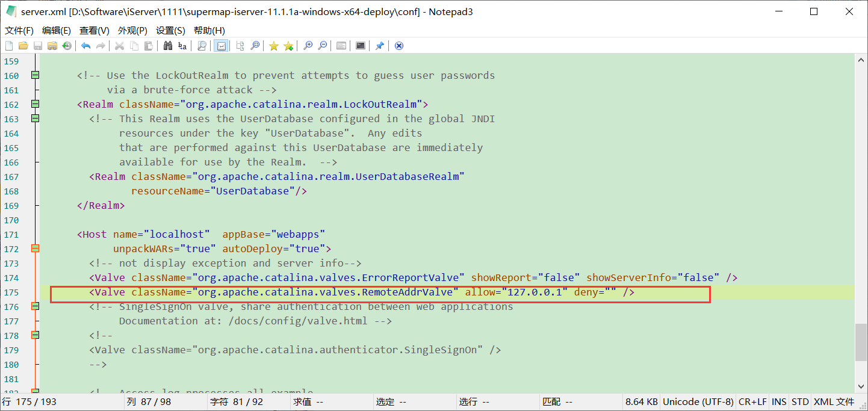Click the scrollbar up arrow
The width and height of the screenshot is (868, 411).
click(x=861, y=60)
